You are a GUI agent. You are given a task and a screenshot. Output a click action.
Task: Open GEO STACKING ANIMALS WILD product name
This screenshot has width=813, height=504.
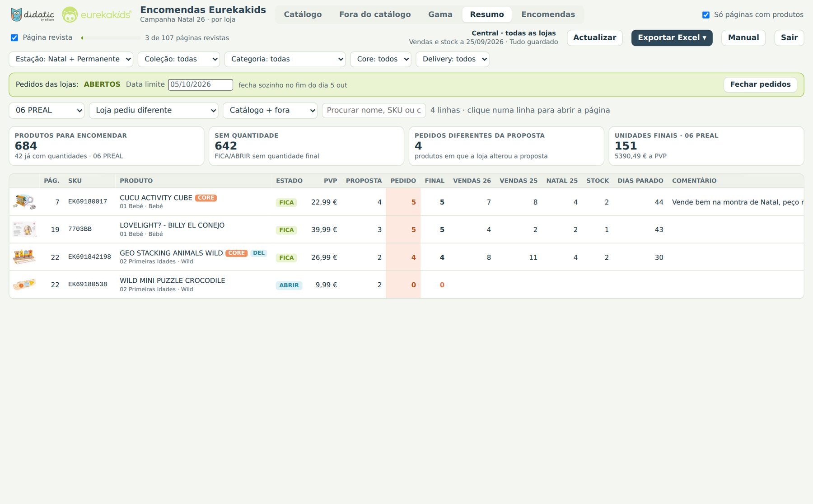pos(171,253)
